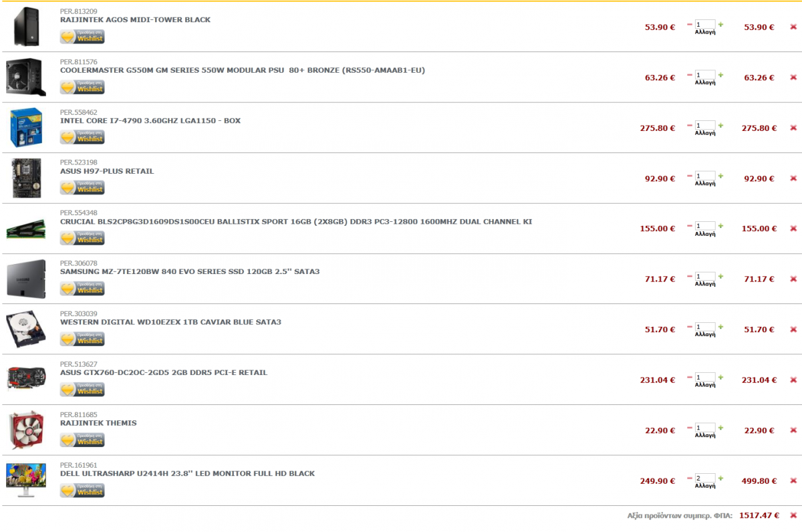This screenshot has height=532, width=802.
Task: Increase quantity of Raijintek Themis
Action: click(x=720, y=427)
